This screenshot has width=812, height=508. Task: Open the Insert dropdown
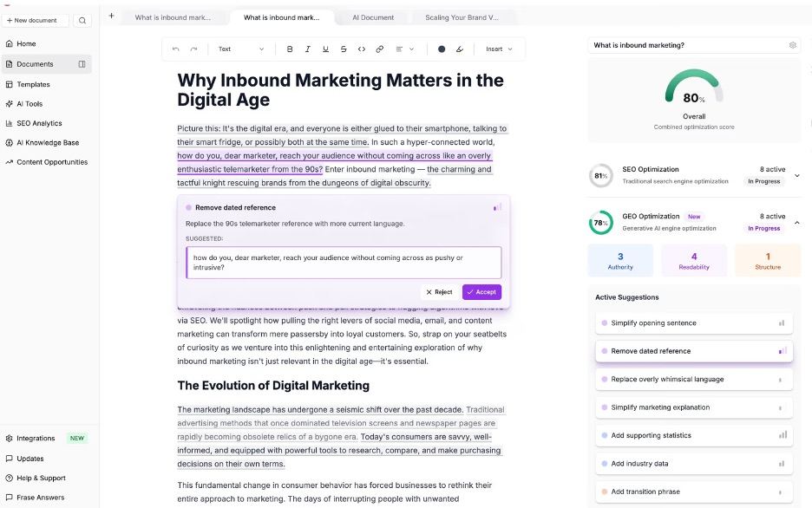click(499, 49)
